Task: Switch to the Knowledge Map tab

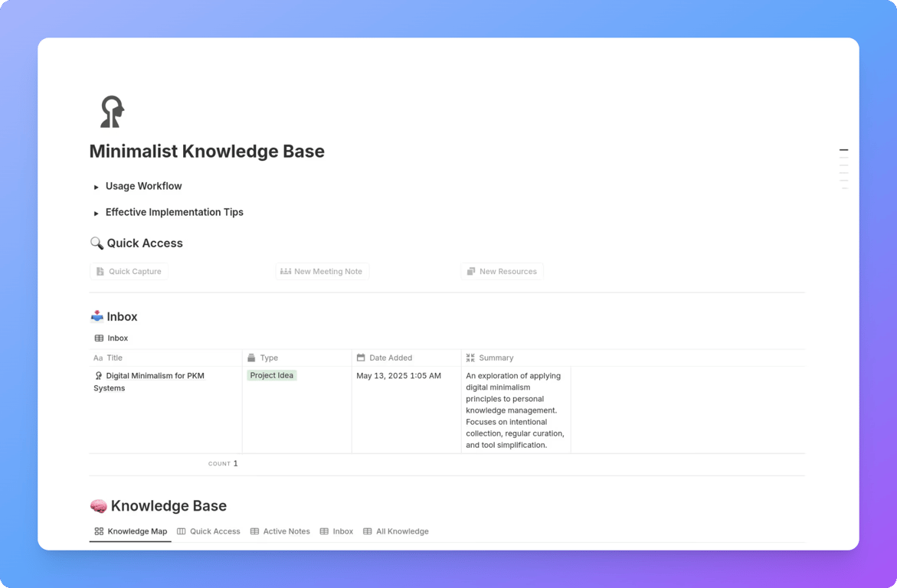Action: [x=130, y=531]
